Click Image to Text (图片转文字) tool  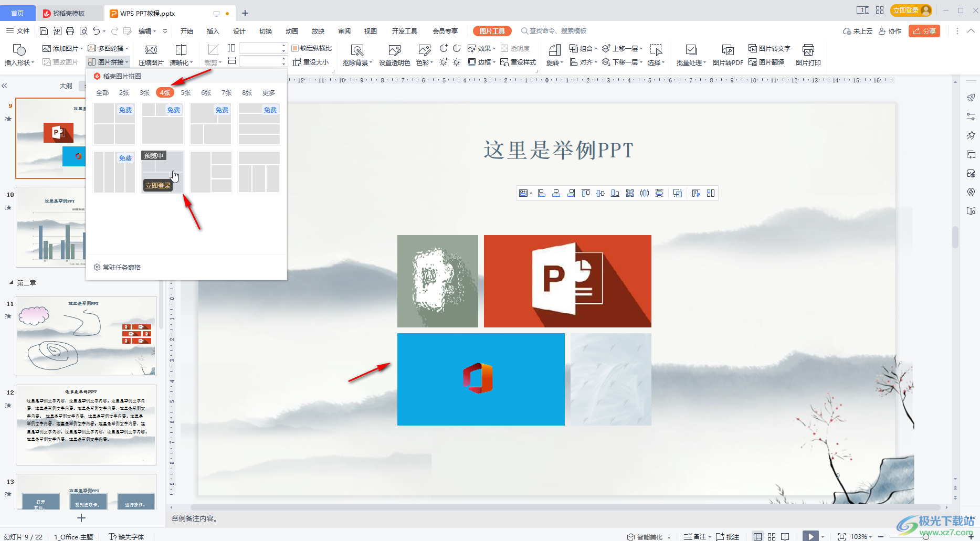(769, 48)
